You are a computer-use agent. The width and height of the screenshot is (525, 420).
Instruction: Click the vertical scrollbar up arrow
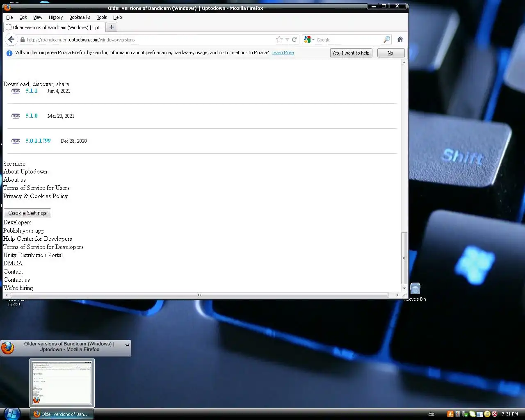point(404,62)
